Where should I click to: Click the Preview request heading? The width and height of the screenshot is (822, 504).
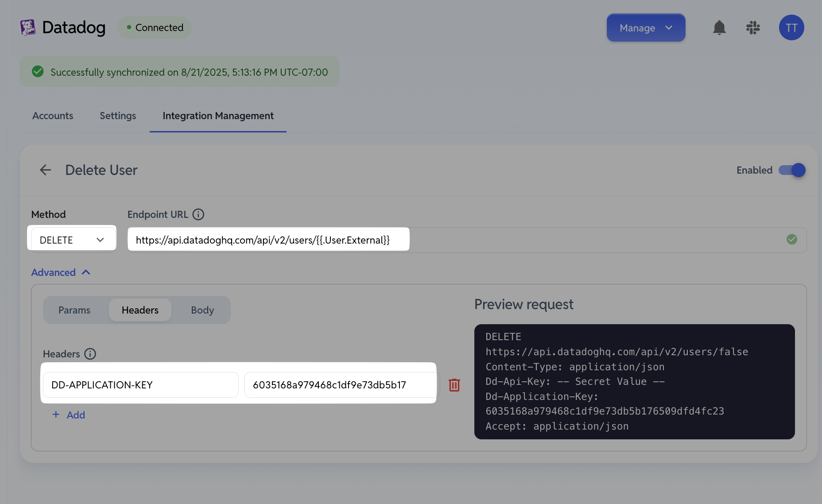pos(524,304)
